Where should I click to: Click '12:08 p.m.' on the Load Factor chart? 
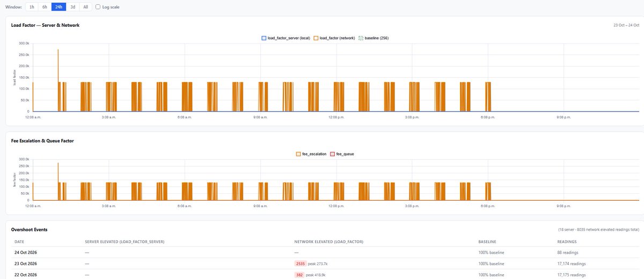336,116
